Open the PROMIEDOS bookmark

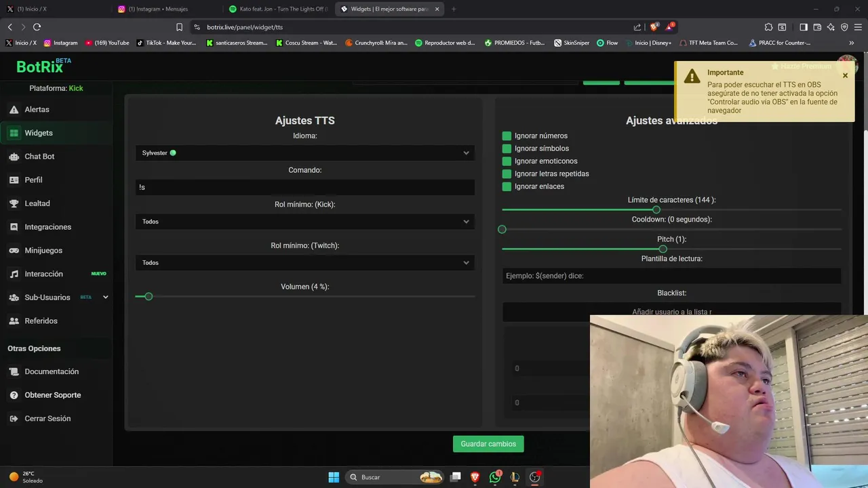click(x=515, y=43)
